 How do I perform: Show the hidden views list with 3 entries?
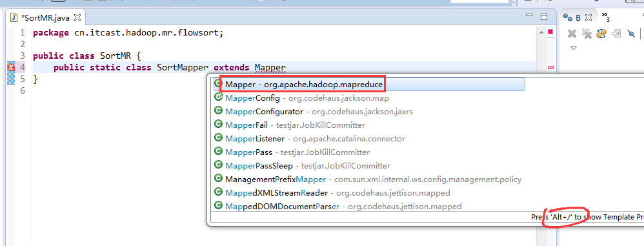pos(605,17)
